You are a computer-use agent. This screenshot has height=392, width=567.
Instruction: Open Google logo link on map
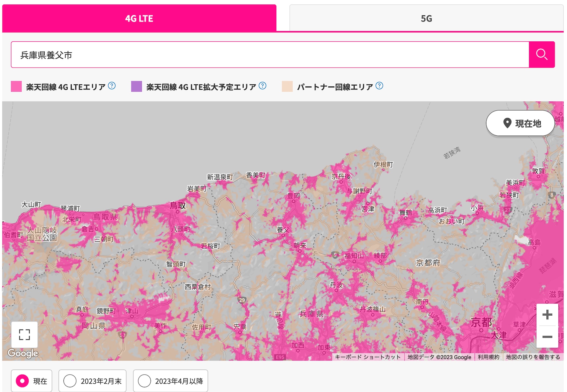click(23, 353)
